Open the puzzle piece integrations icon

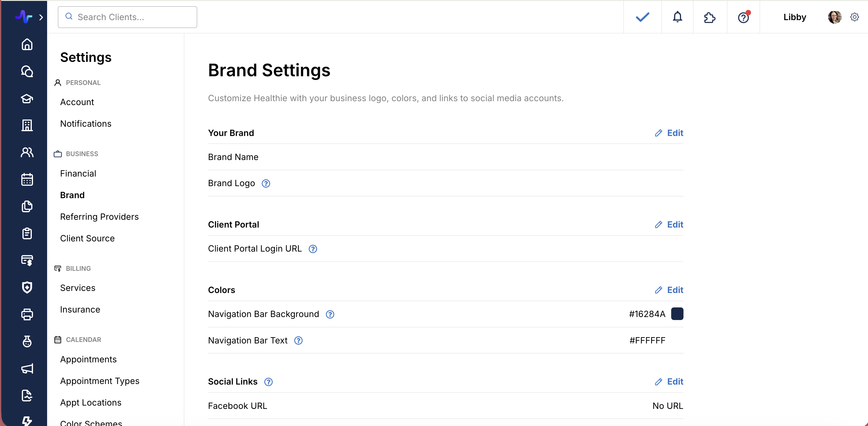point(710,17)
